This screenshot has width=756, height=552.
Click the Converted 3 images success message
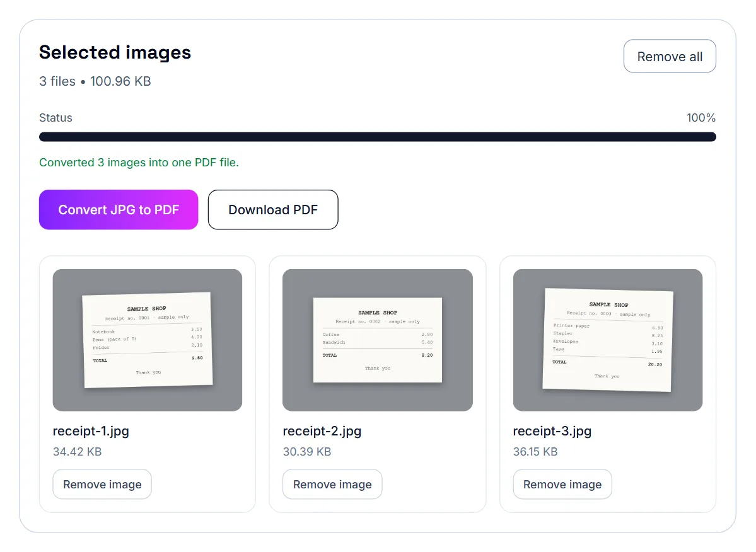[139, 163]
